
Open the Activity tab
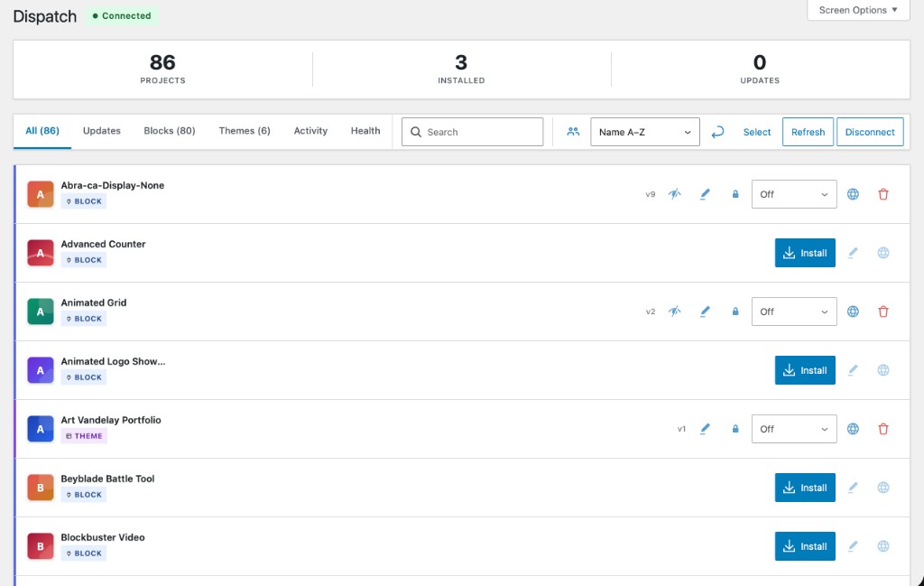pos(310,131)
